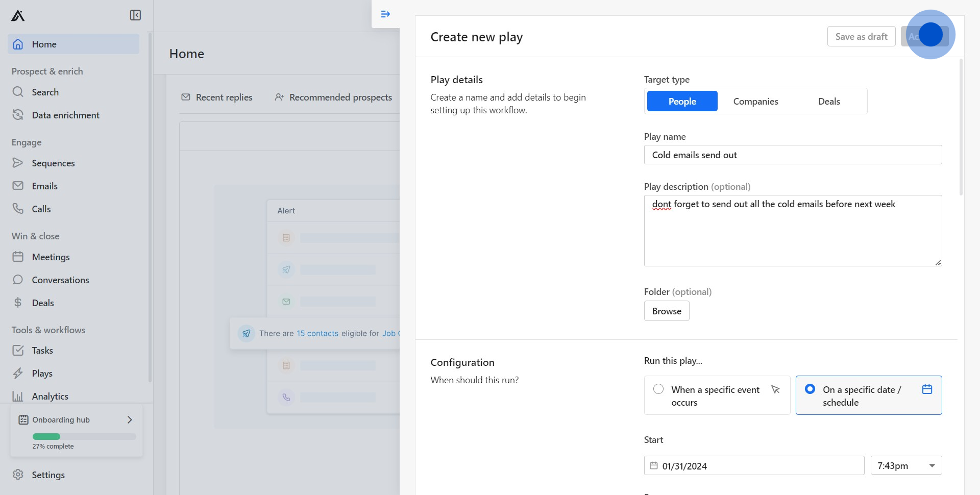The width and height of the screenshot is (980, 495).
Task: Open Settings gear in sidebar
Action: (18, 475)
